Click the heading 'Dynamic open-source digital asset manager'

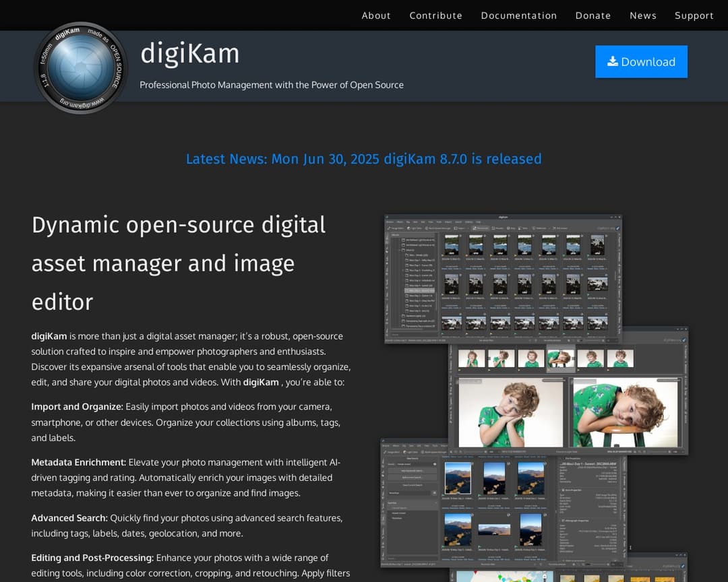178,263
